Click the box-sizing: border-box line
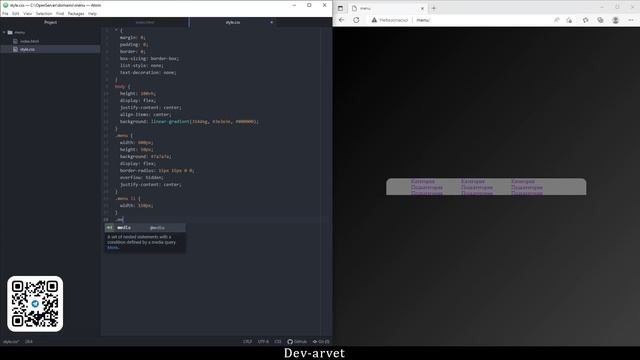Viewport: 640px width, 360px height. pos(149,58)
